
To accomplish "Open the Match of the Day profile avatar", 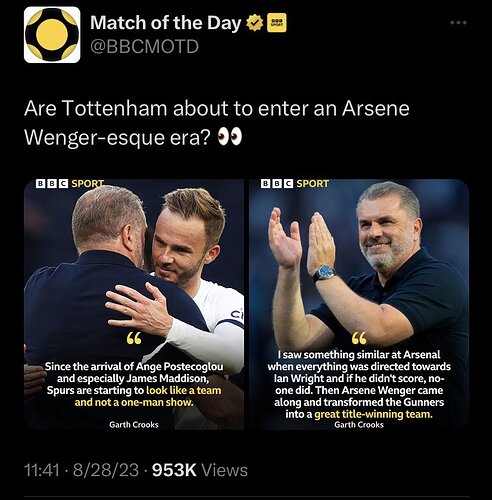I will pyautogui.click(x=52, y=35).
